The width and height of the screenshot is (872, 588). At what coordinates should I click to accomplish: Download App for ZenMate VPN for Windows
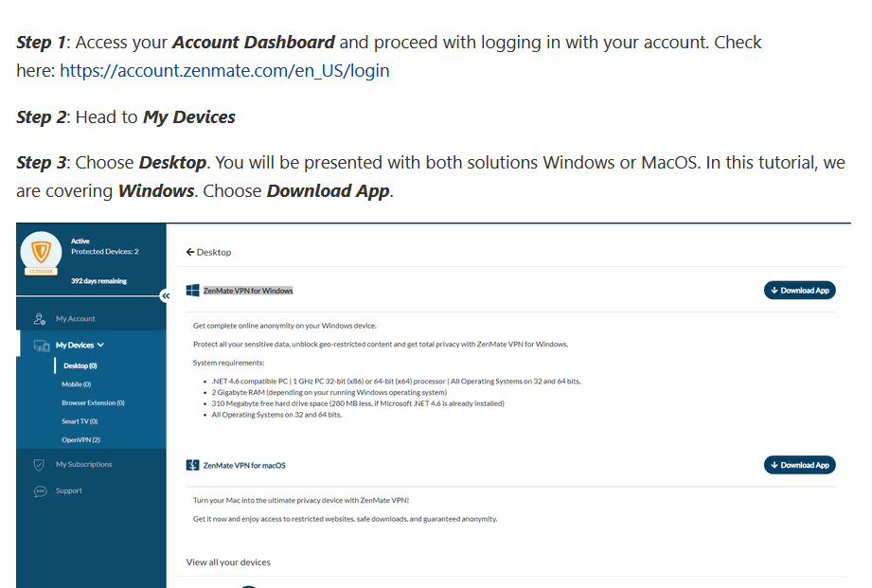(799, 291)
